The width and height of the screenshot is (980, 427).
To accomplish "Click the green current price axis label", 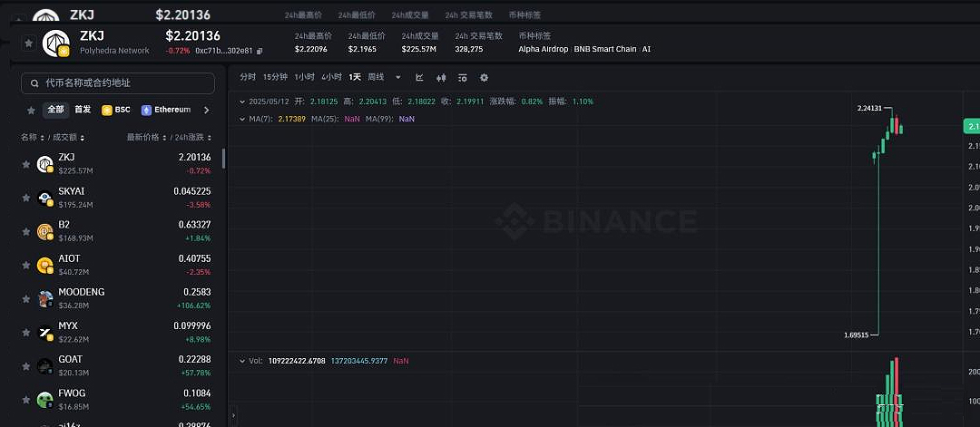I will (971, 127).
